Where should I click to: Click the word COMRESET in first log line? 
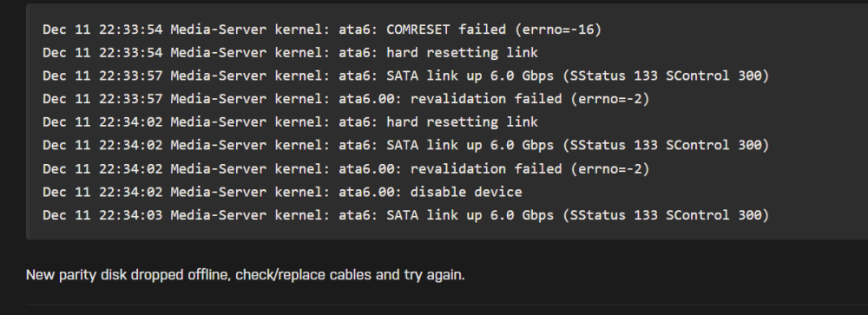[x=418, y=30]
